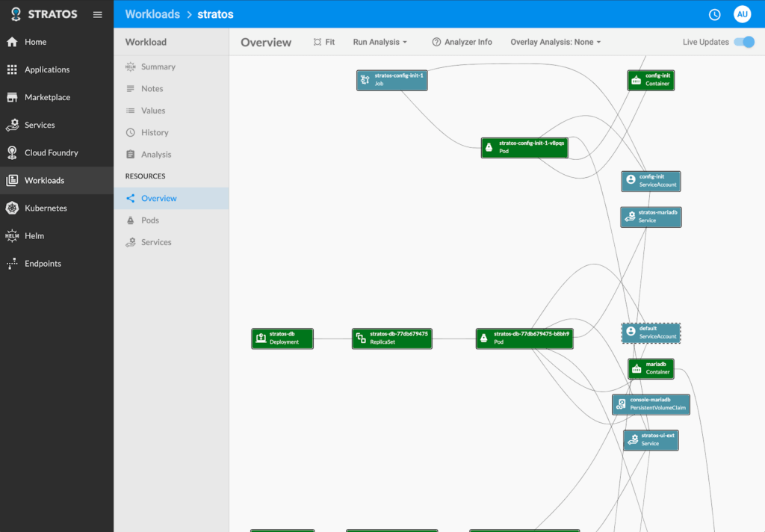The height and width of the screenshot is (532, 765).
Task: Select the default ServiceAccount node
Action: tap(651, 332)
